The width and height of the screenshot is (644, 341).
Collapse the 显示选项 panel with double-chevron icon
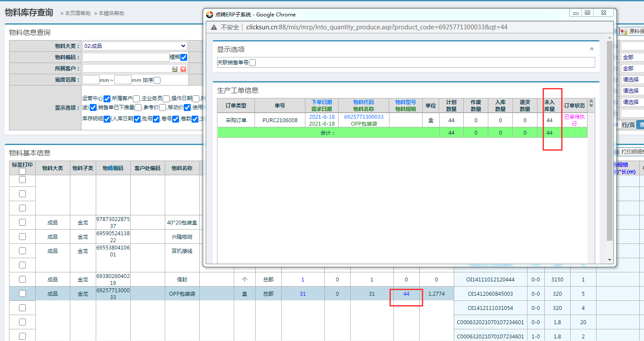(x=592, y=49)
